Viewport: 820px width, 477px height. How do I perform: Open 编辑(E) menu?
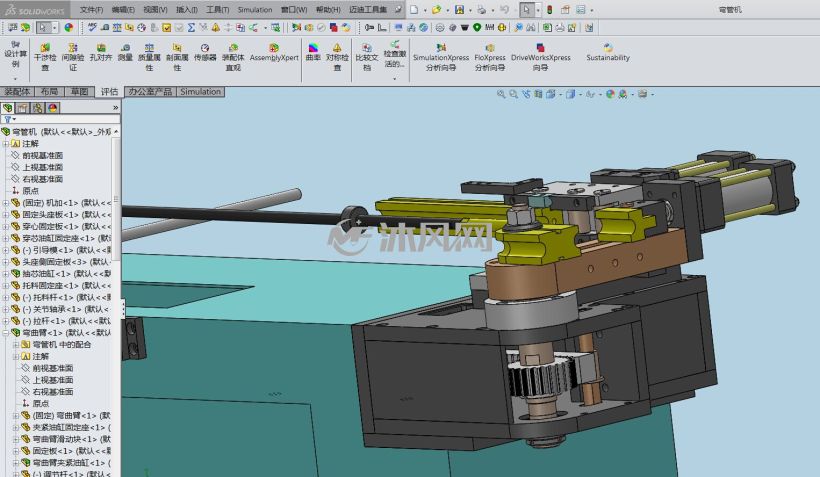point(123,9)
